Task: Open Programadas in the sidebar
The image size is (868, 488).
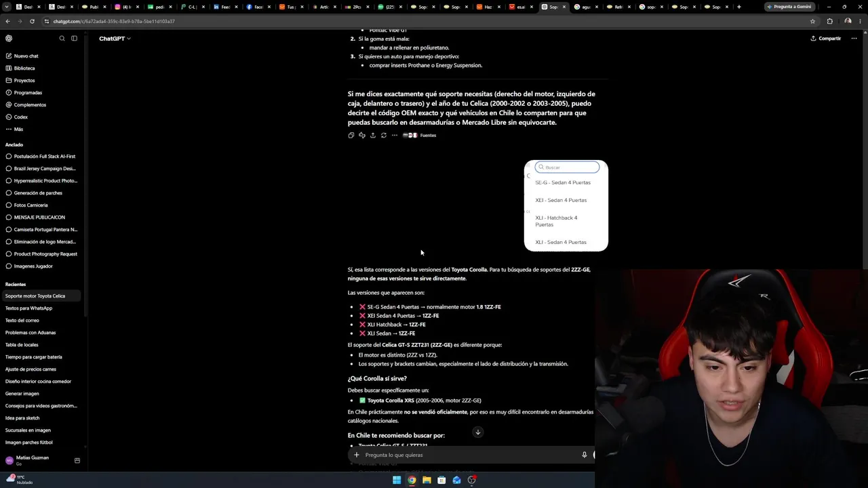Action: [x=28, y=93]
